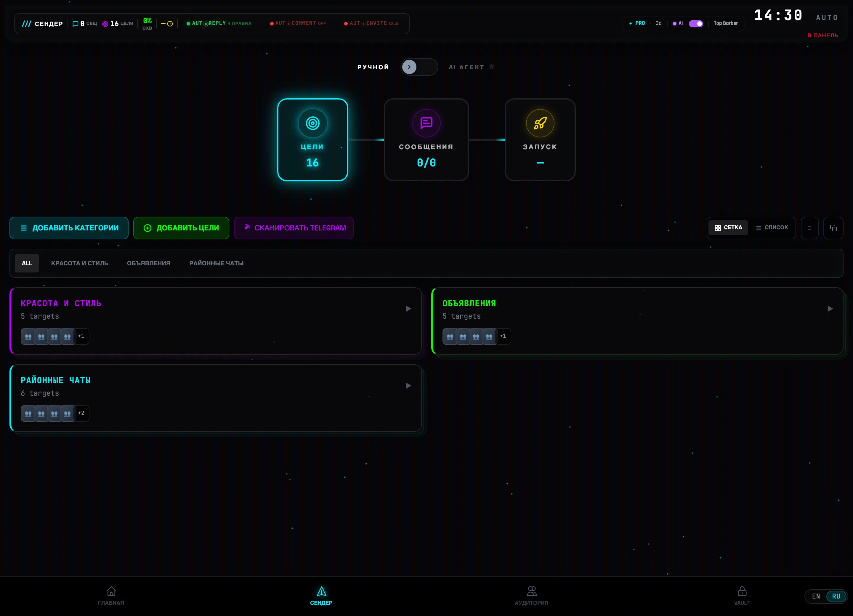
Task: Click the КРАСОТА И СТИЛЬ card title
Action: point(61,303)
